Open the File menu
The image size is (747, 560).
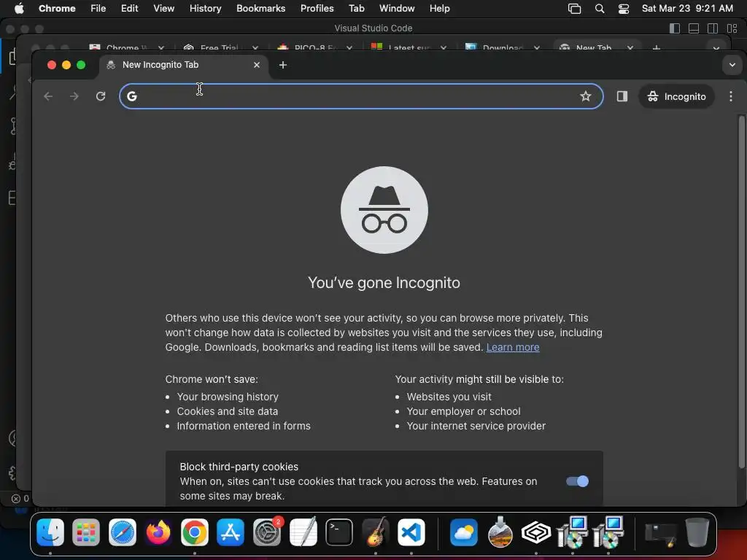[98, 9]
